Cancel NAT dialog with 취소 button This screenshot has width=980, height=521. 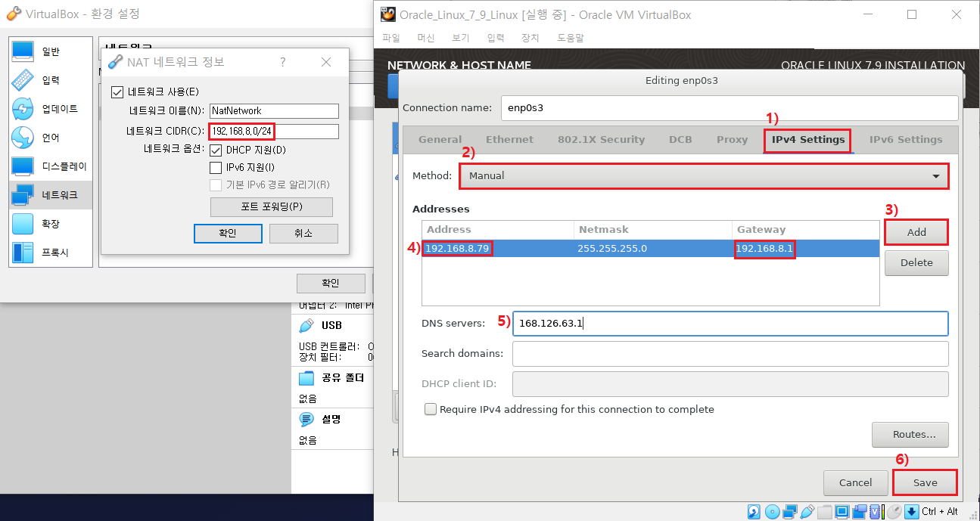click(x=303, y=234)
